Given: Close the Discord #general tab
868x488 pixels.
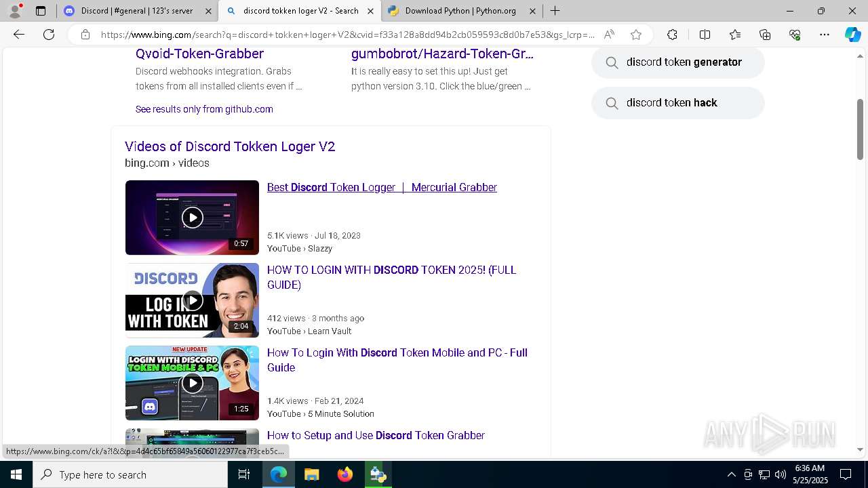Looking at the screenshot, I should 208,11.
